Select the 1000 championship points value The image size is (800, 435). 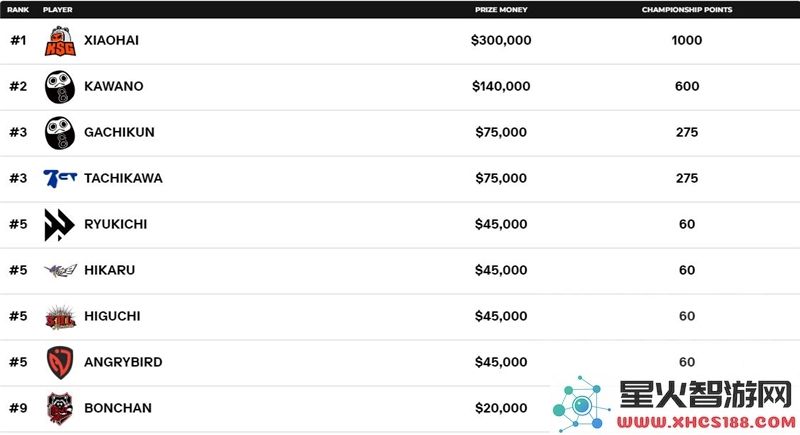coord(687,40)
